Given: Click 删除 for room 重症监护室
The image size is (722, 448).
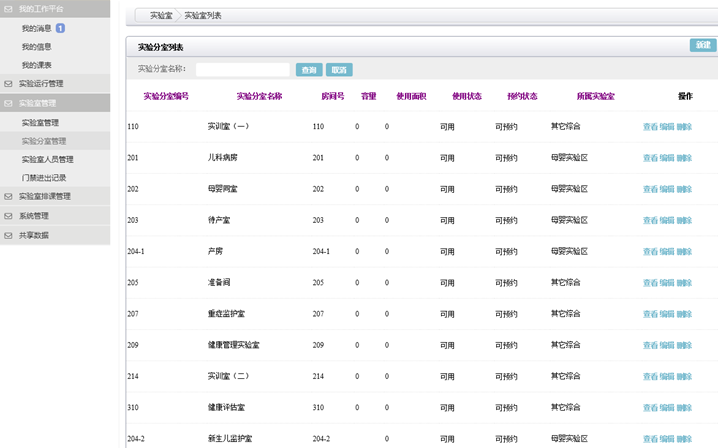Looking at the screenshot, I should click(684, 314).
